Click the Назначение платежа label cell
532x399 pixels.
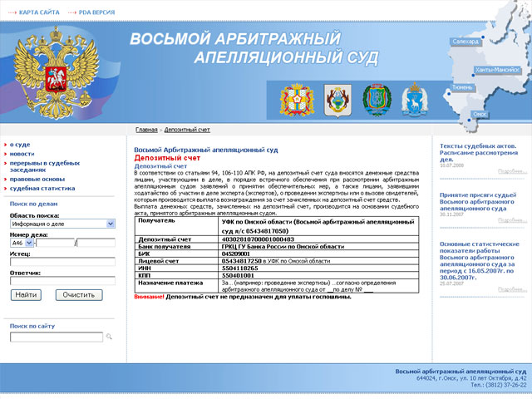click(x=176, y=286)
